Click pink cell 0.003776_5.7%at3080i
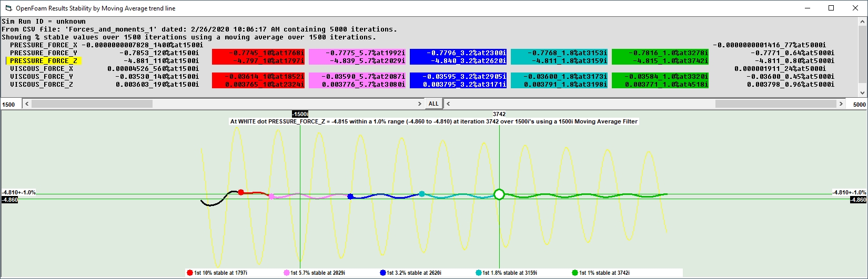 pos(357,85)
